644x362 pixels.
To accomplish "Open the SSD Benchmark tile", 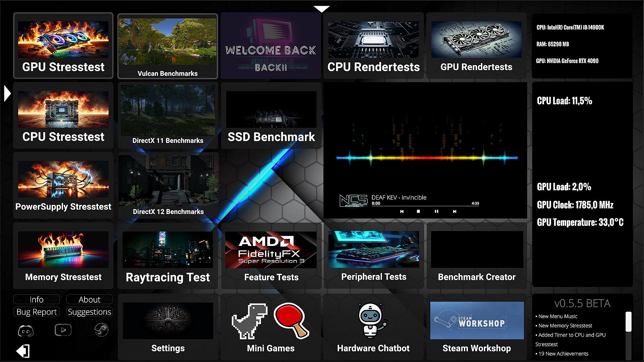I will 271,115.
